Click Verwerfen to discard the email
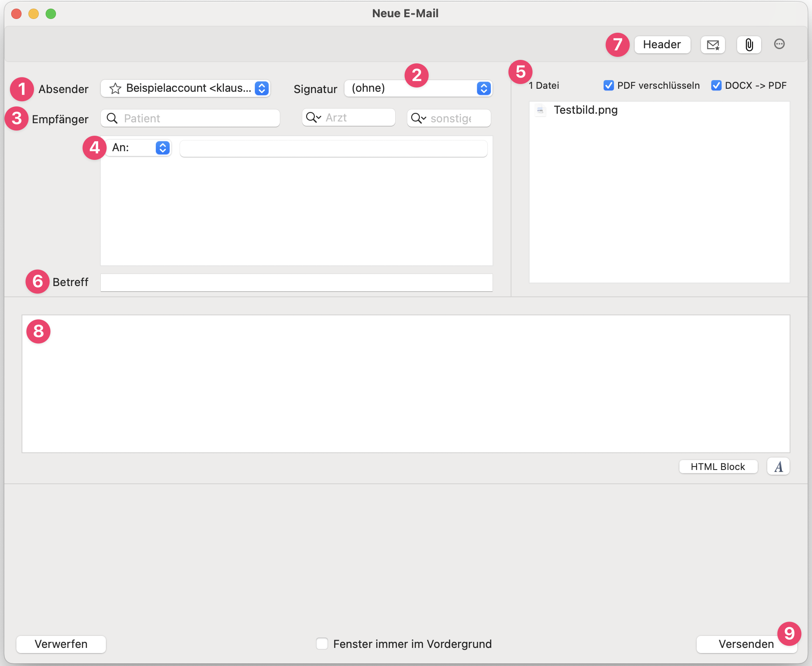Screen dimensions: 812x666 pos(61,644)
